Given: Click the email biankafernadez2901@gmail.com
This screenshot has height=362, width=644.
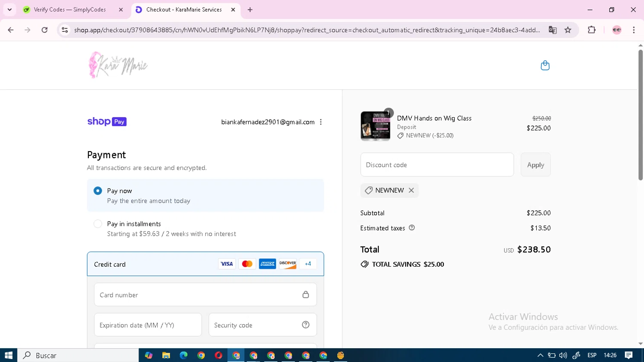Looking at the screenshot, I should [268, 122].
